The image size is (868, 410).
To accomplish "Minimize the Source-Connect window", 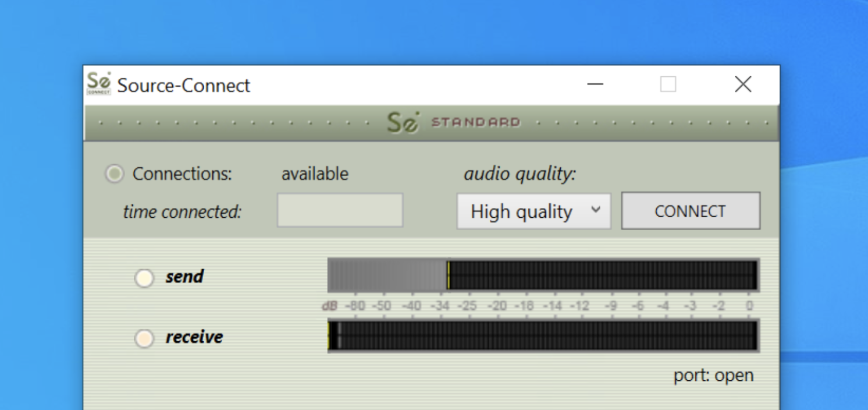I will pos(595,85).
